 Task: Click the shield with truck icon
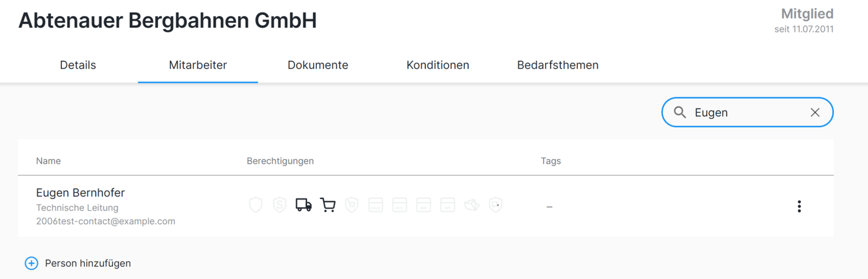pos(495,205)
